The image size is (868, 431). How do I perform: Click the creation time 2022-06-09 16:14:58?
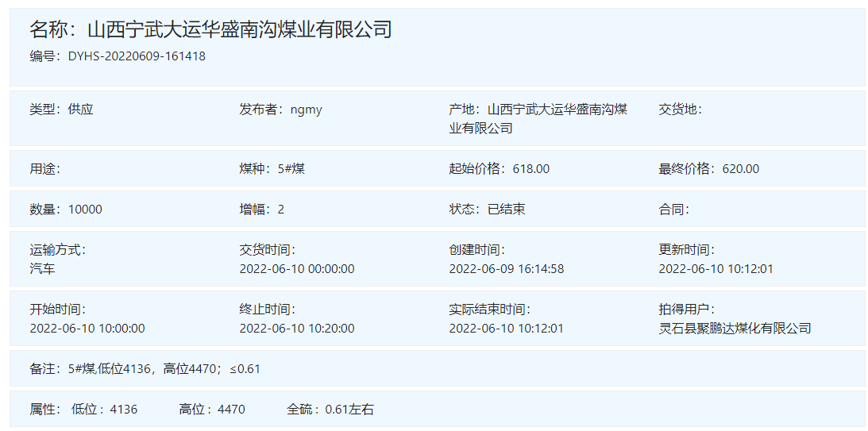click(506, 269)
